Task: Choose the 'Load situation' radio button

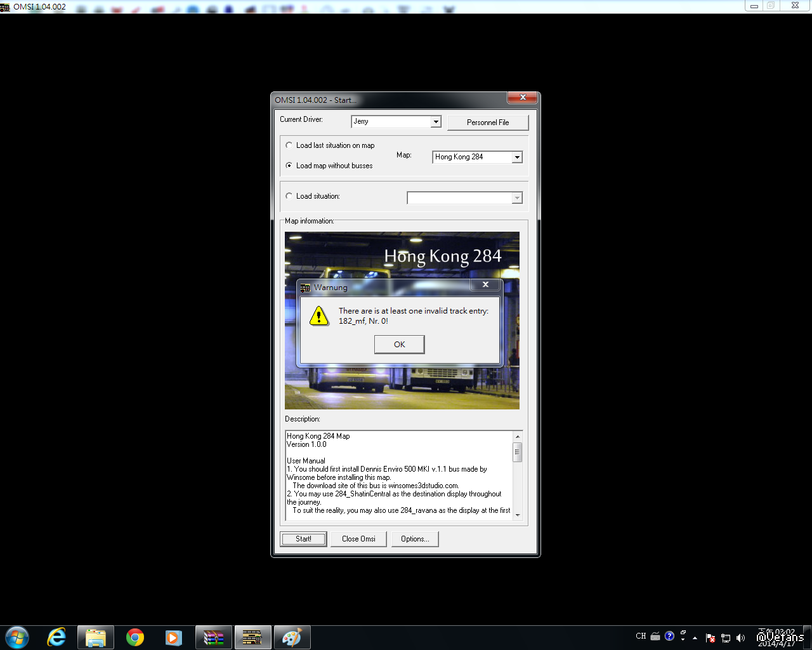Action: [x=289, y=196]
